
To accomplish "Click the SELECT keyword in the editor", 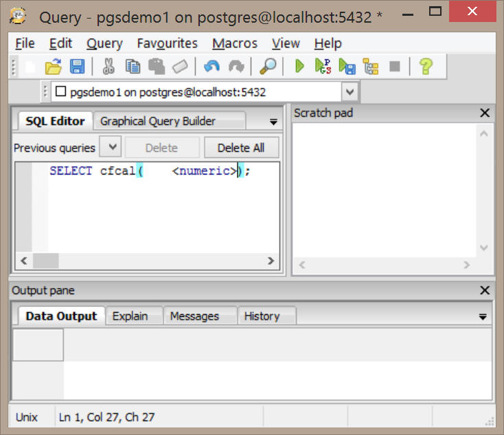I will (x=71, y=170).
